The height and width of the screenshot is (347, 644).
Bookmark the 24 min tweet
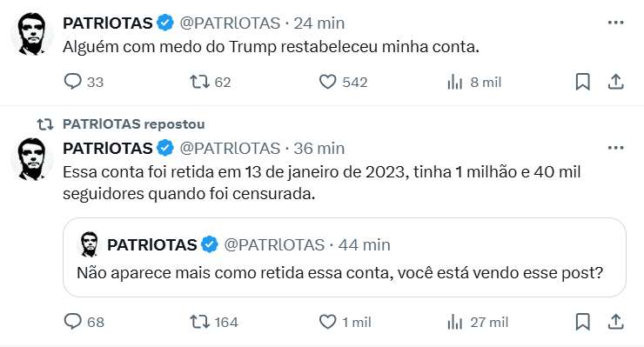583,82
